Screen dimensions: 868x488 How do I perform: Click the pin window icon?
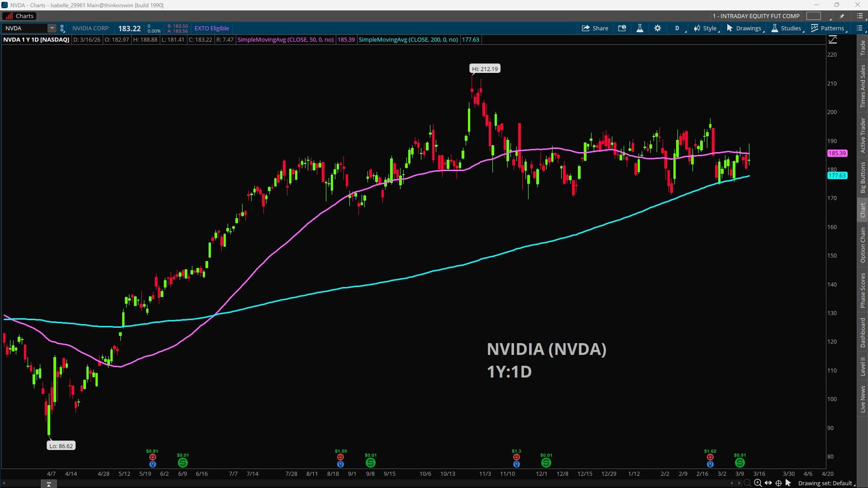pos(842,16)
